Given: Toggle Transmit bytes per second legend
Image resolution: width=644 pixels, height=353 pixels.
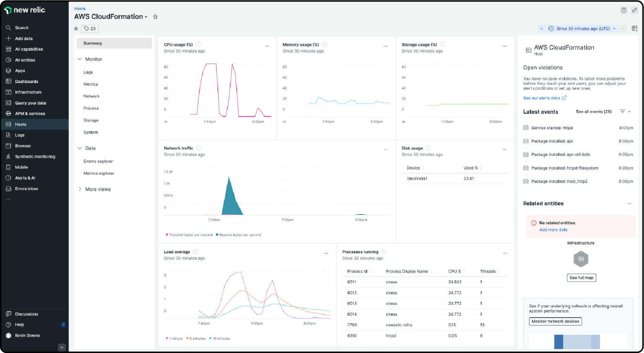Looking at the screenshot, I should (189, 235).
